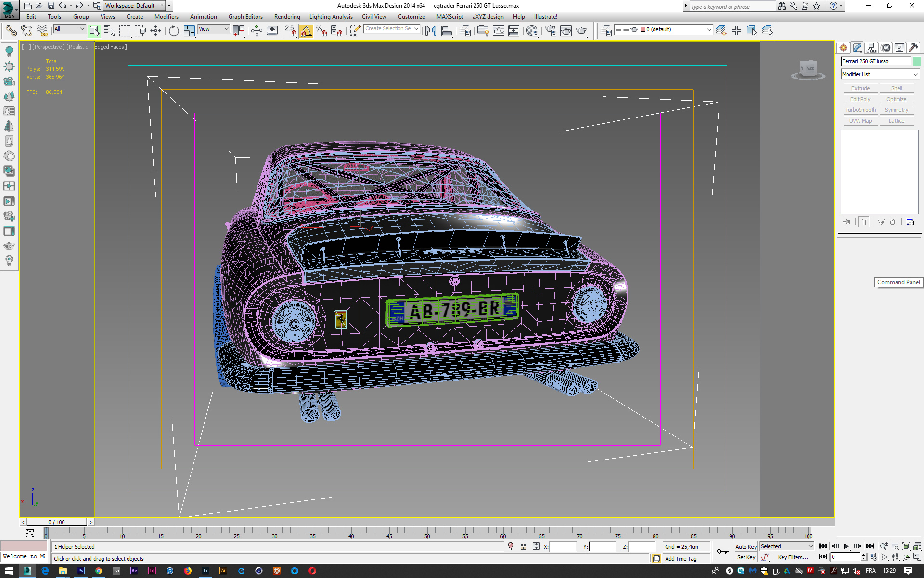Switch to the Modify command panel tab

(x=857, y=48)
